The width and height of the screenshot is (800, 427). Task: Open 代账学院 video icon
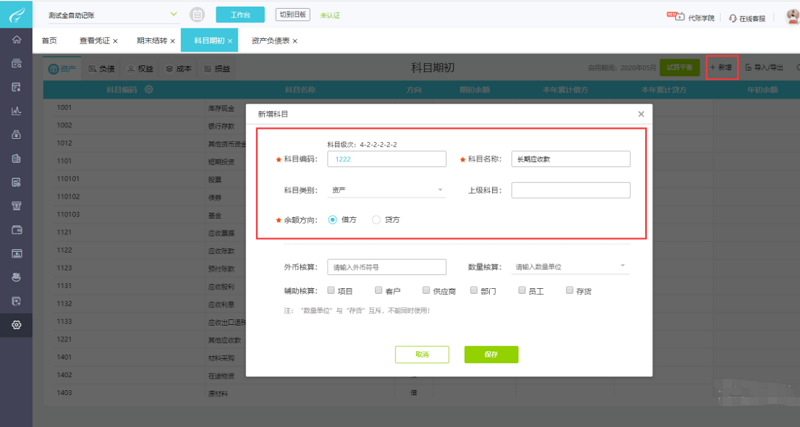point(679,16)
